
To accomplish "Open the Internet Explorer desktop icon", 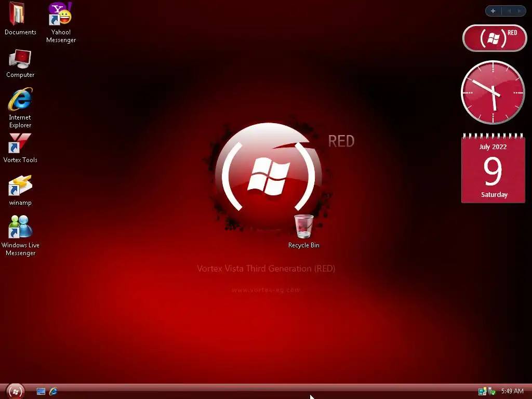I will (20, 108).
